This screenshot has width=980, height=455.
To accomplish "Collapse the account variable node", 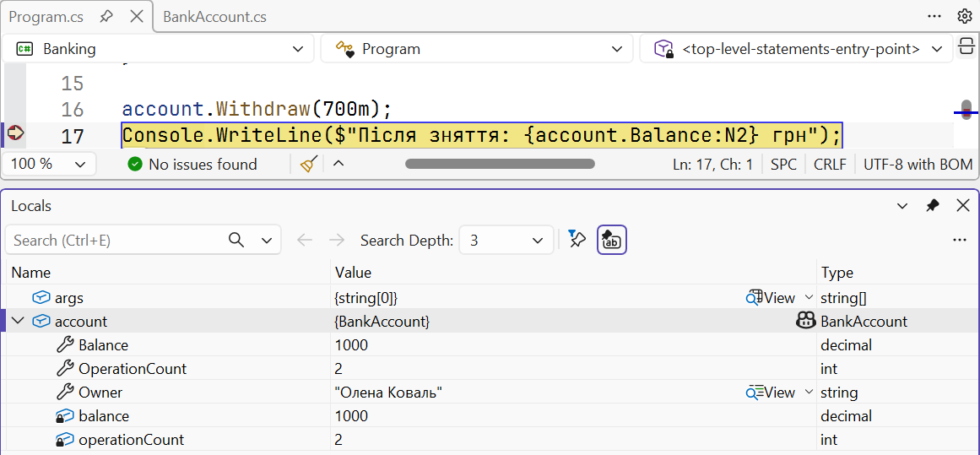I will (18, 322).
